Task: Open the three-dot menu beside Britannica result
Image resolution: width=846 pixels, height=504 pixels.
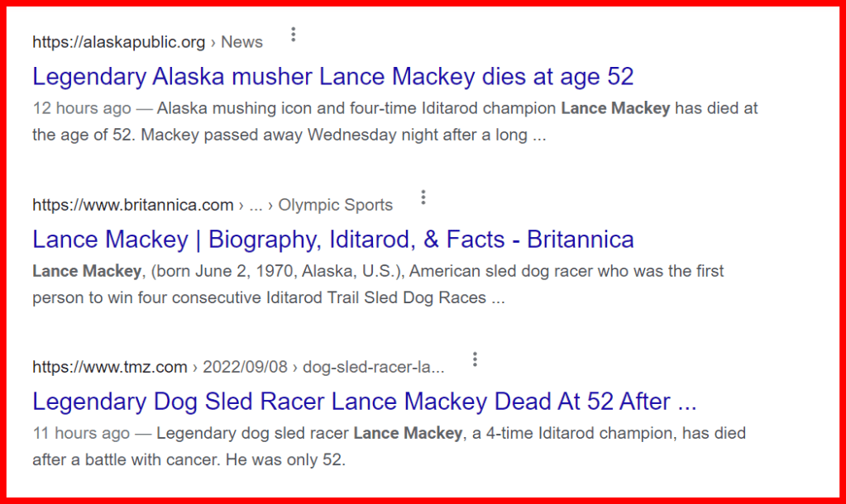Action: click(423, 197)
